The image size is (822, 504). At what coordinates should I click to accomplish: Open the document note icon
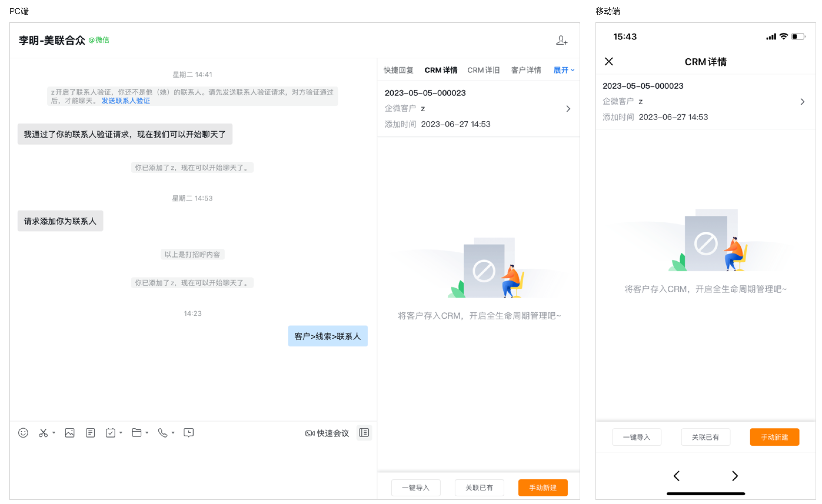(90, 433)
